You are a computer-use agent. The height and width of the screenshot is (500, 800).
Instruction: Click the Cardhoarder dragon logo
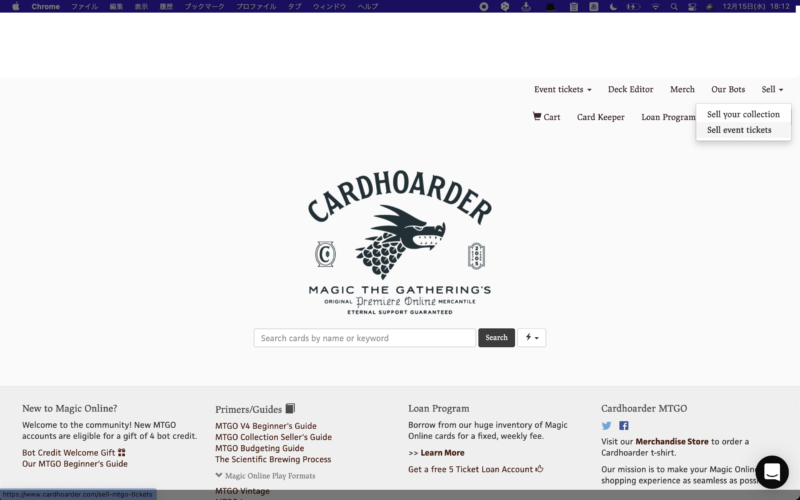pyautogui.click(x=399, y=242)
